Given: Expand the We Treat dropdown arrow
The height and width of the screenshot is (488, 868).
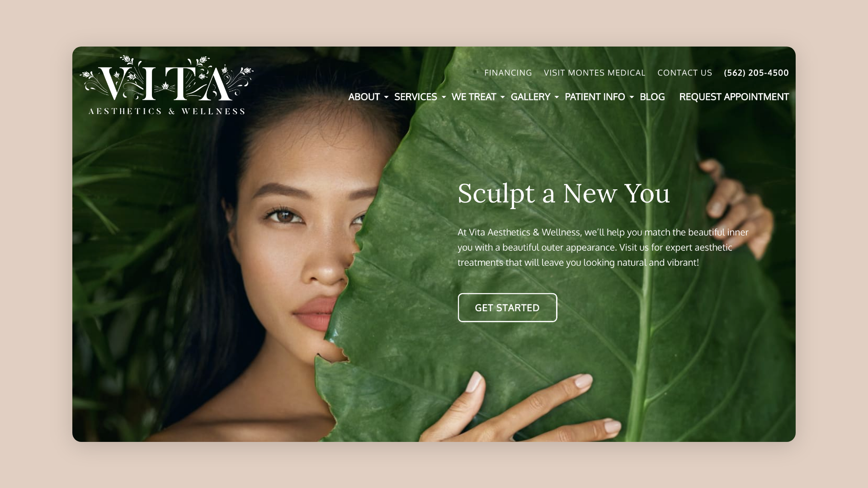Looking at the screenshot, I should coord(502,97).
